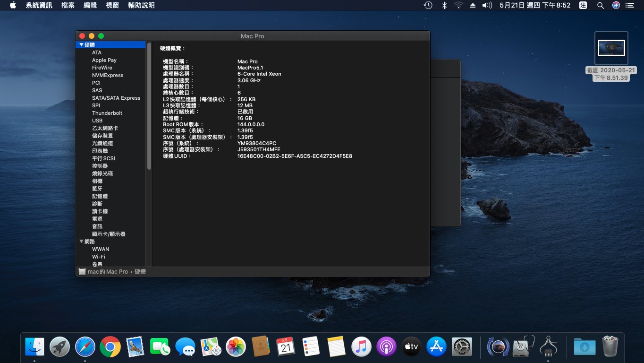The image size is (644, 363).
Task: Open the 檔案 menu
Action: pyautogui.click(x=68, y=5)
